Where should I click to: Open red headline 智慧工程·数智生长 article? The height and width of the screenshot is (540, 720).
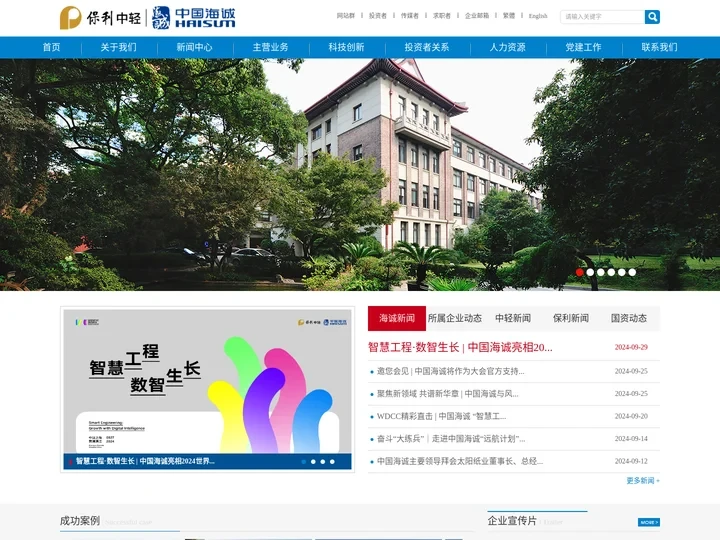pos(460,347)
